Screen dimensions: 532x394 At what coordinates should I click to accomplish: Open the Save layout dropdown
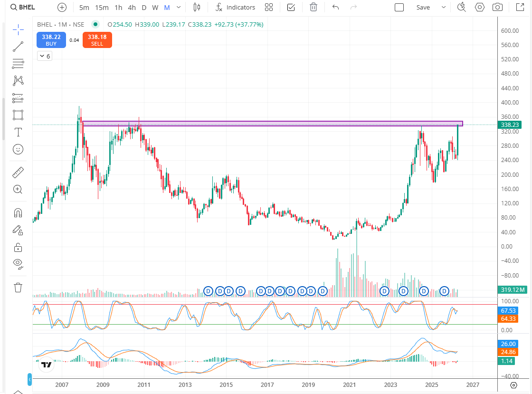[x=443, y=7]
